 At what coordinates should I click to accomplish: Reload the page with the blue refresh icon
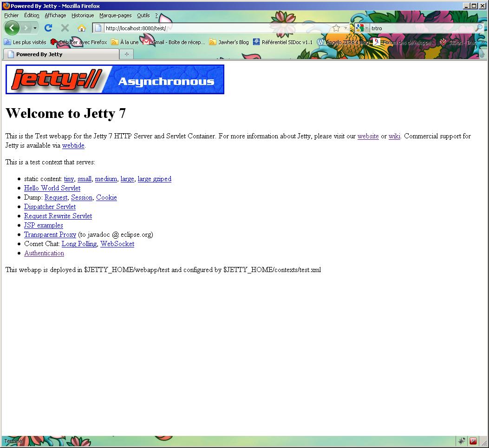pos(48,28)
